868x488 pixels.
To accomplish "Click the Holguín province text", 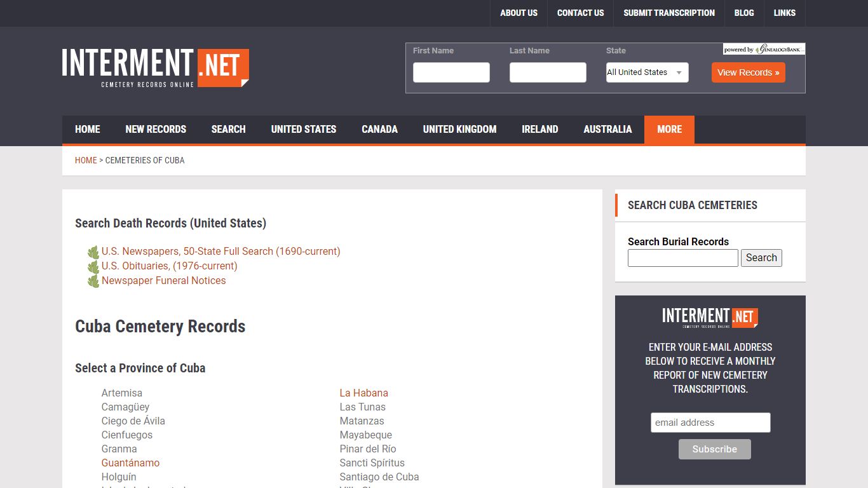I will [119, 477].
